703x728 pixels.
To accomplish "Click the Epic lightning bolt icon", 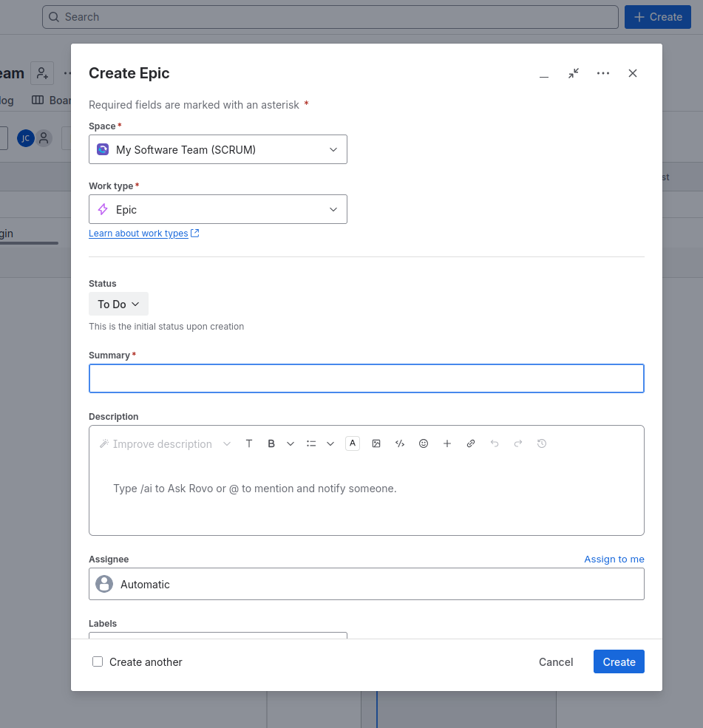I will click(103, 209).
